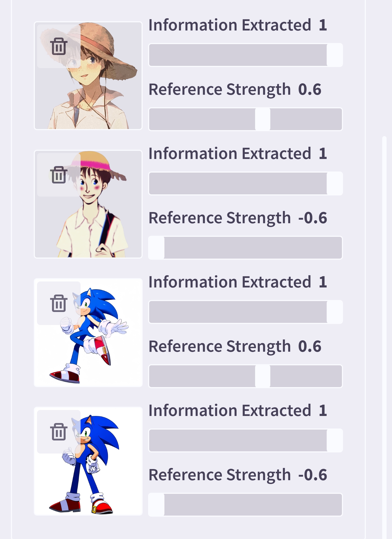Remove the running Sonic reference image
This screenshot has width=392, height=539.
tap(59, 303)
